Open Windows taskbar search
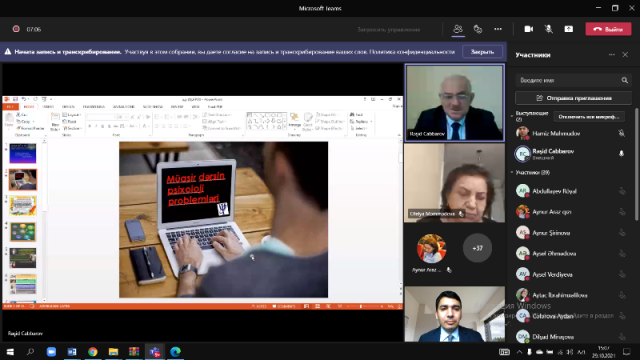Screen dimensions: 640x360 tap(30, 351)
